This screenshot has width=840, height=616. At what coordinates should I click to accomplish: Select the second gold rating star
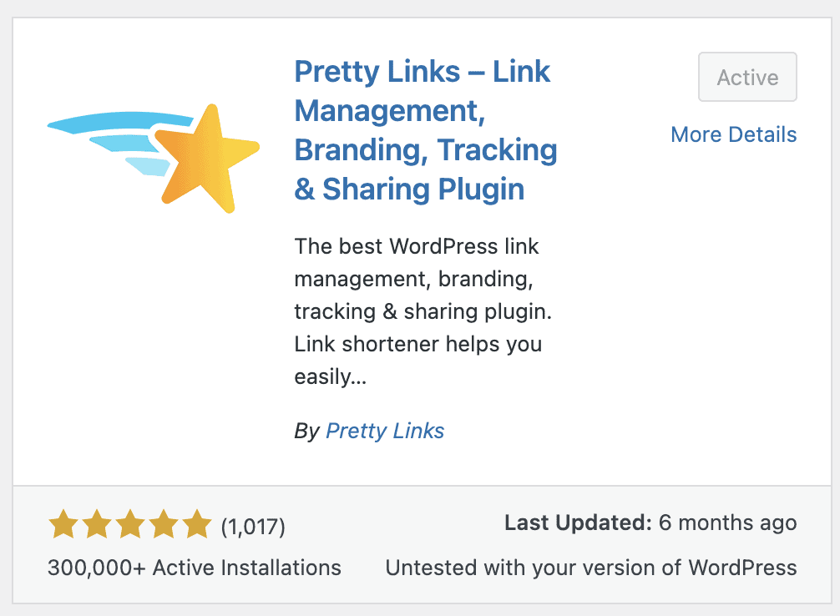97,524
